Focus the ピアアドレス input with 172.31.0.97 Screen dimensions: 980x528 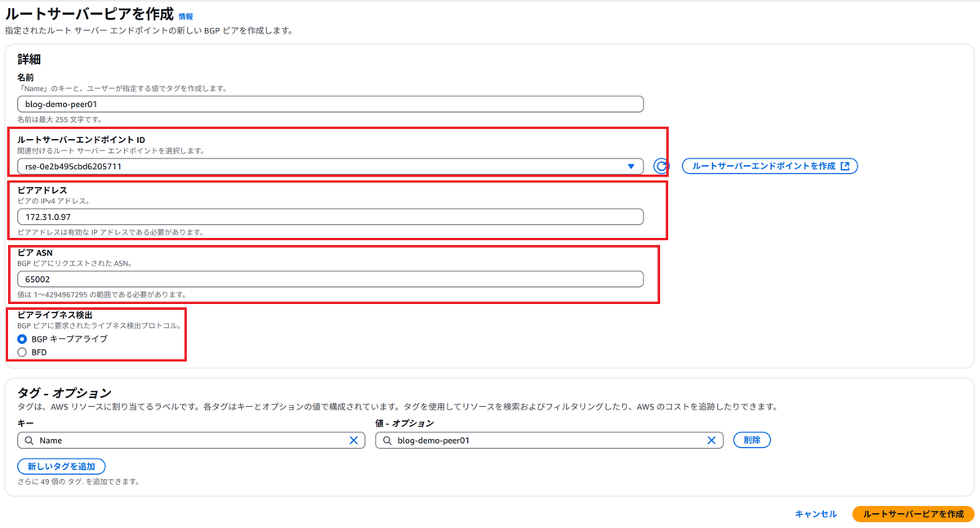[x=330, y=217]
